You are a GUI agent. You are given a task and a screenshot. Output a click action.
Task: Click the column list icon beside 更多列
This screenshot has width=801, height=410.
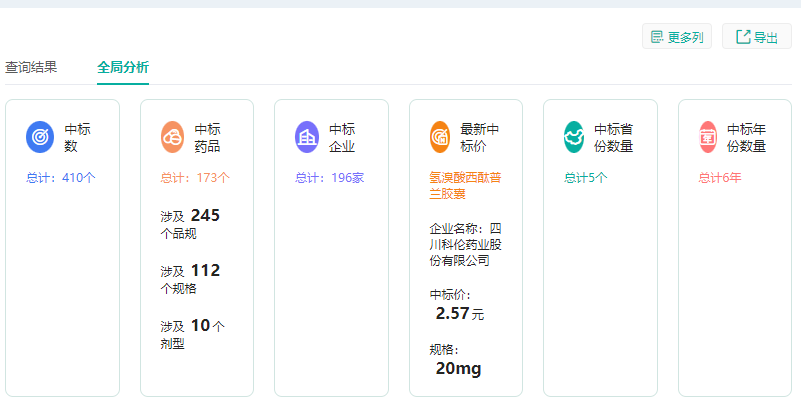coord(657,38)
